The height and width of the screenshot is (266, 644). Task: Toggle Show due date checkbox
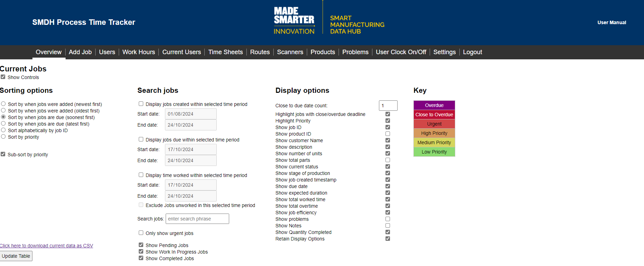coord(388,186)
